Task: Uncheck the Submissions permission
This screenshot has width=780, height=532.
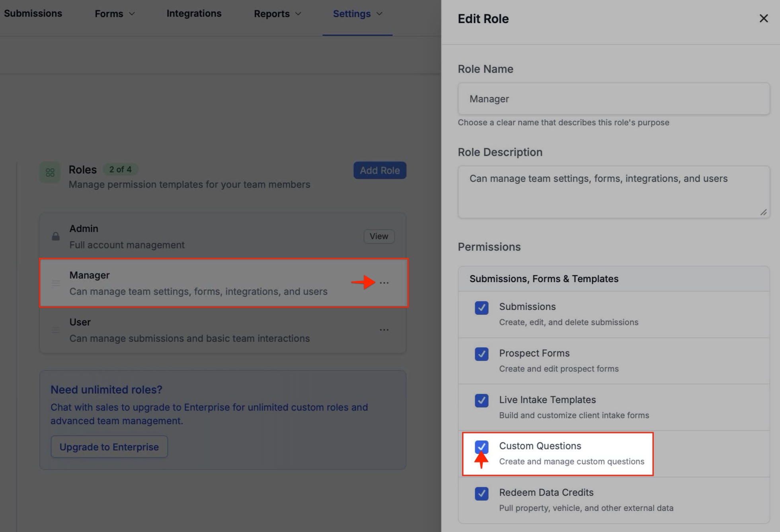Action: [482, 308]
